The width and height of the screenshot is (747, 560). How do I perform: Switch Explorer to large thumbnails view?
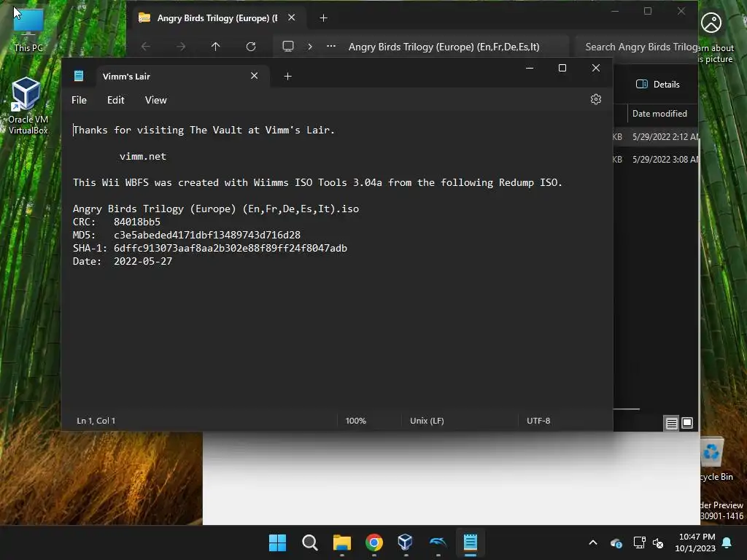point(687,423)
